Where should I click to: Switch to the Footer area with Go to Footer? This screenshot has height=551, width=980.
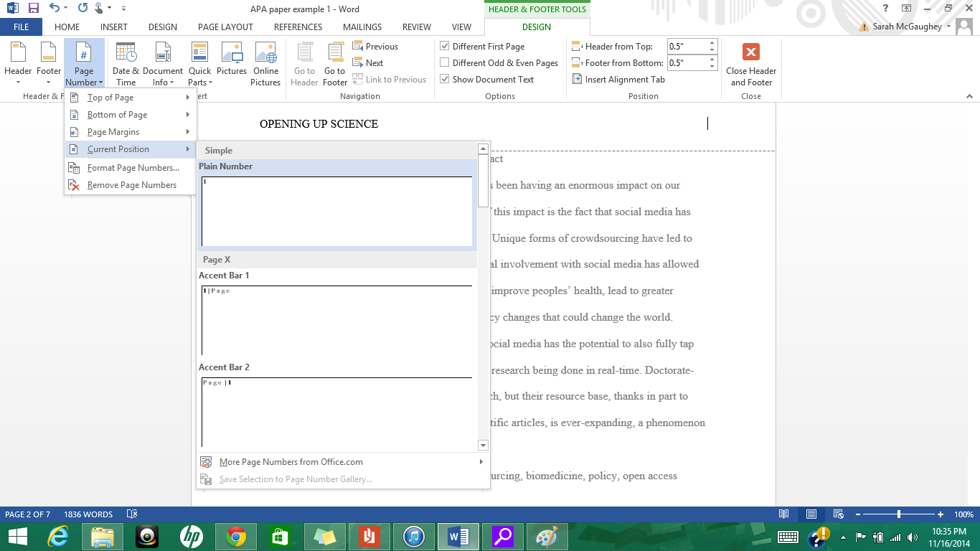[x=334, y=62]
